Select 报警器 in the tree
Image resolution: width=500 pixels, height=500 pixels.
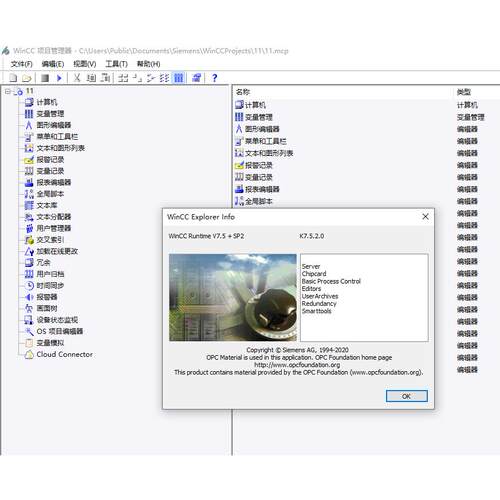(x=47, y=297)
